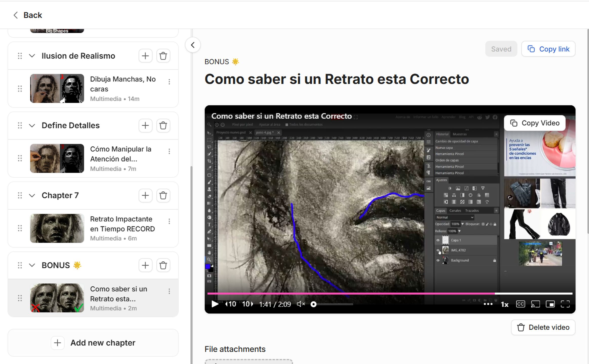Open options menu for Retrato Impactante lesson

(x=169, y=221)
